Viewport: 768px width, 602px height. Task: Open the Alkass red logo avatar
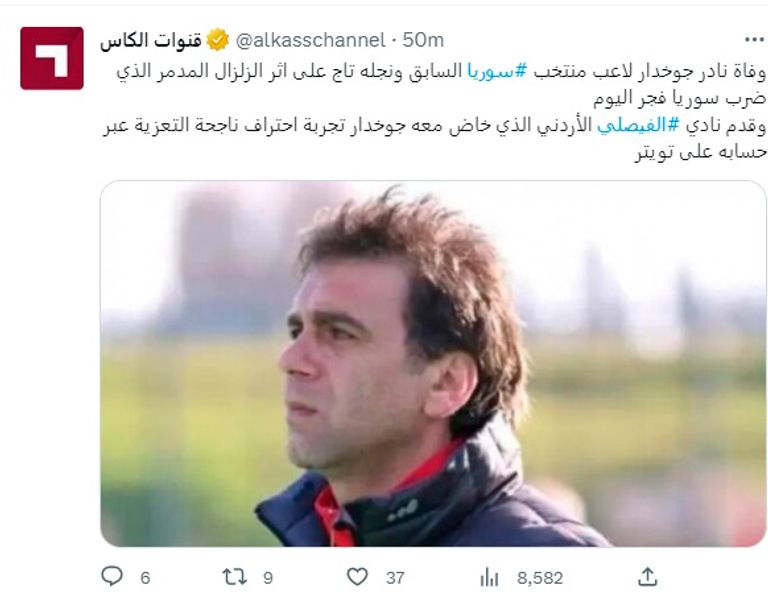coord(52,58)
